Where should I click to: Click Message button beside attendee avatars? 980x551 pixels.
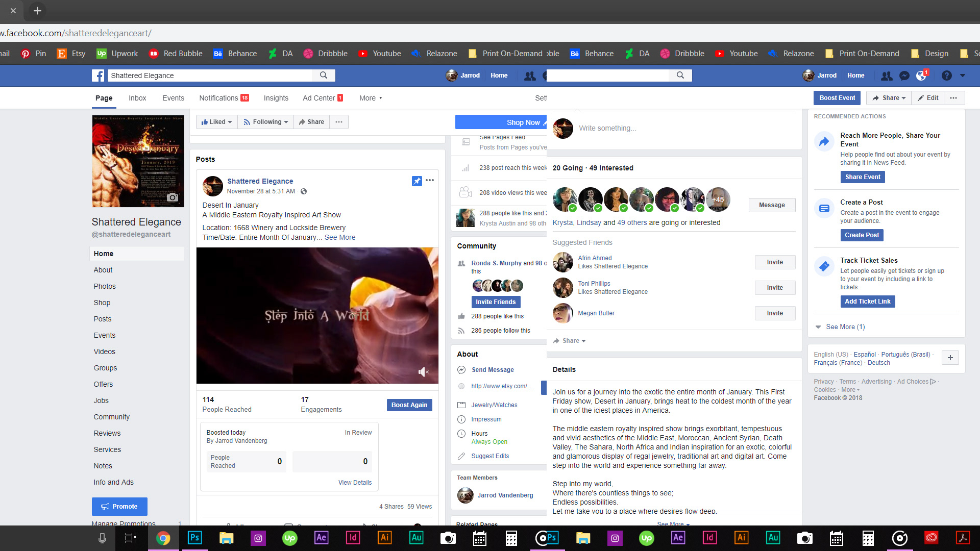click(772, 205)
